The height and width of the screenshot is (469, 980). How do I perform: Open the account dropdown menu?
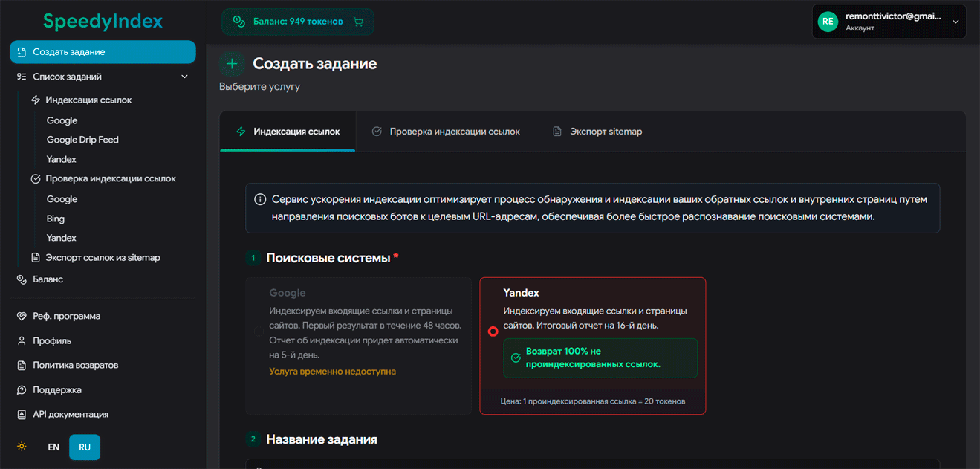pyautogui.click(x=889, y=21)
